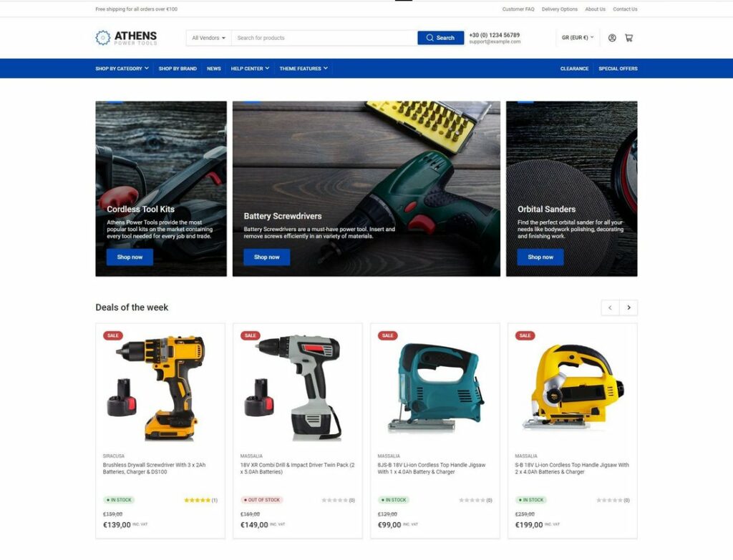
Task: Open the shopping cart icon
Action: pos(628,38)
